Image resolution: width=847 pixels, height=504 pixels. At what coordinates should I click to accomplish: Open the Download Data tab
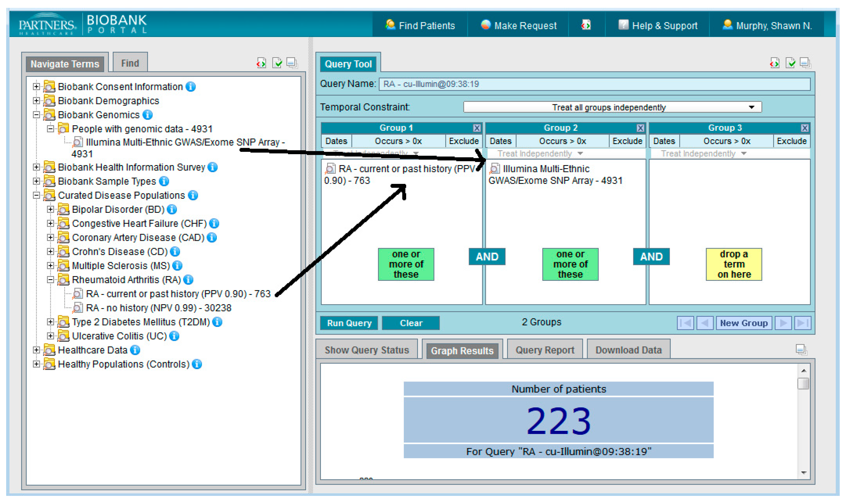pyautogui.click(x=629, y=350)
